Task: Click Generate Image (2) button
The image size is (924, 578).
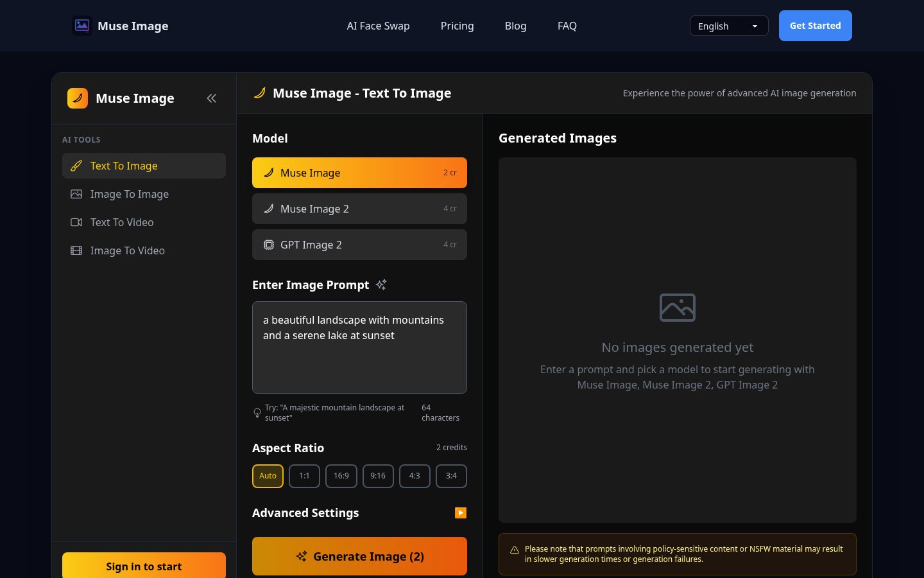Action: (x=359, y=556)
